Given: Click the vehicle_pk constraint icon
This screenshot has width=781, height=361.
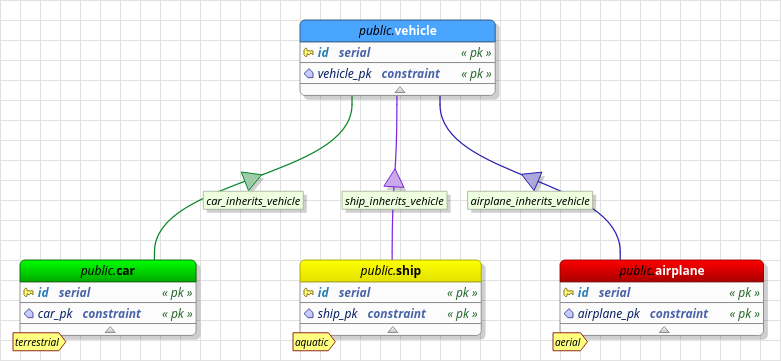Looking at the screenshot, I should (x=309, y=74).
